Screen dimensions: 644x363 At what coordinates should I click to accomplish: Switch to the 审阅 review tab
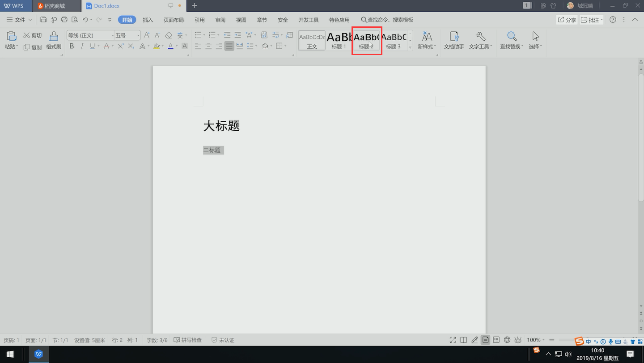click(220, 20)
